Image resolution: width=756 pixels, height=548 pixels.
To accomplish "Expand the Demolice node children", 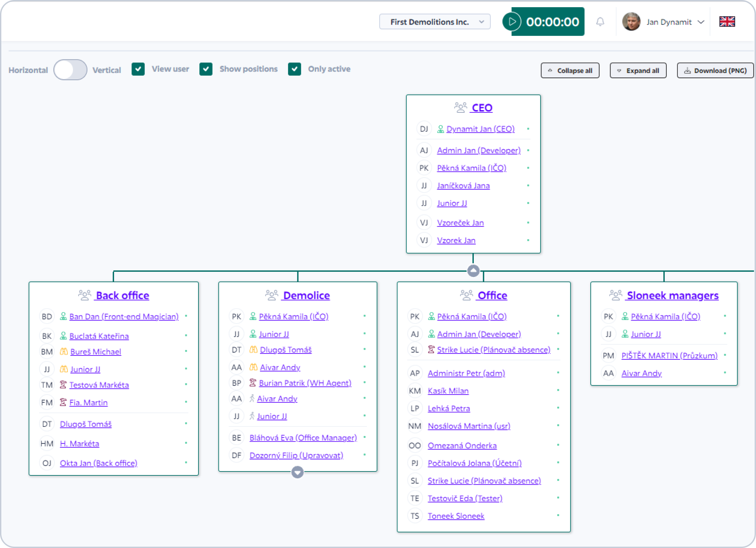I will coord(297,472).
